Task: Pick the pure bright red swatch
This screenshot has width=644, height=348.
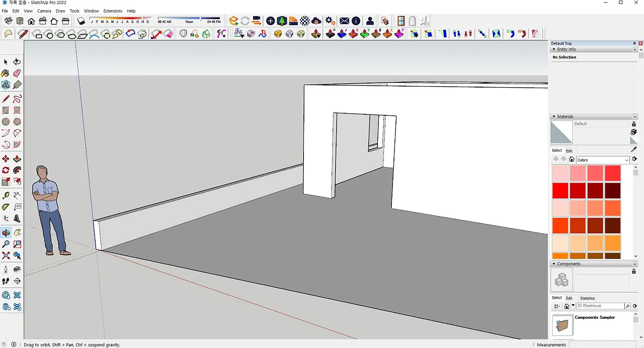Action: click(x=560, y=191)
